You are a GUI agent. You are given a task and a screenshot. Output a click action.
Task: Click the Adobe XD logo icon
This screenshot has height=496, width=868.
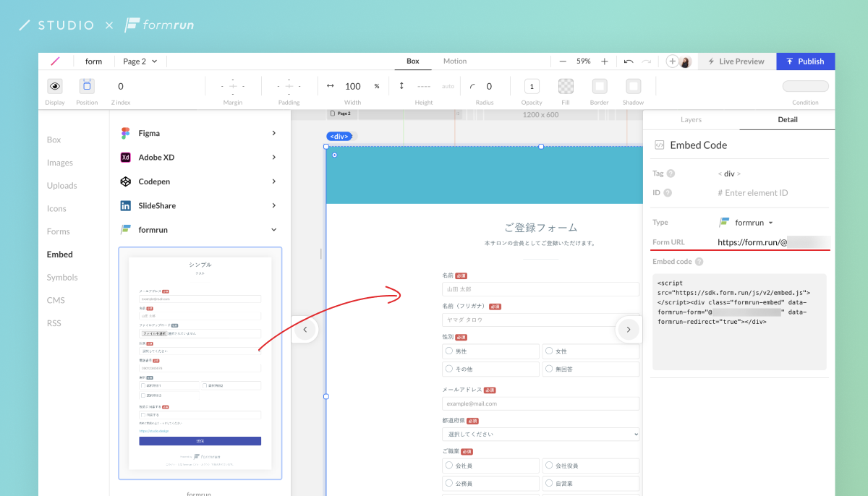point(125,157)
